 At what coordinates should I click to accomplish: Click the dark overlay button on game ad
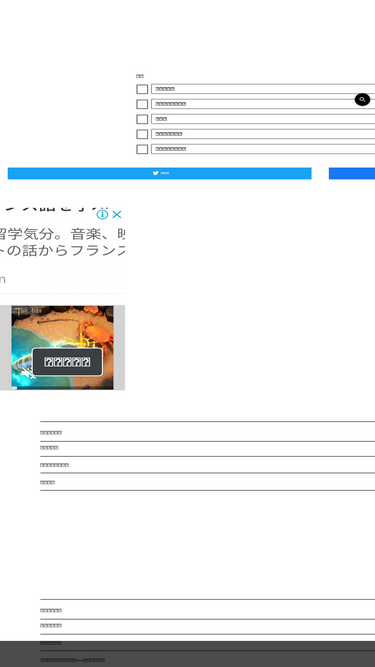coord(67,362)
